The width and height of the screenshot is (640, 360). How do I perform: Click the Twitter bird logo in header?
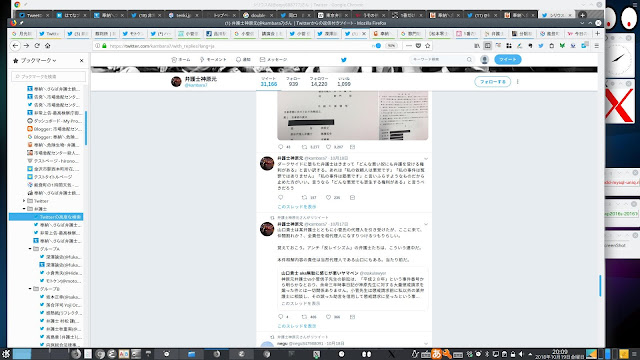(344, 60)
